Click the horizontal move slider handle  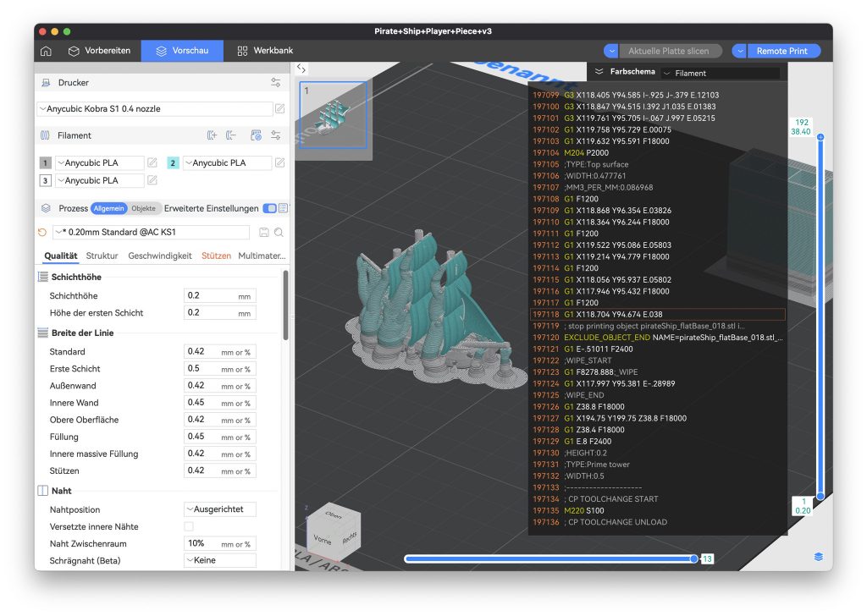[694, 558]
